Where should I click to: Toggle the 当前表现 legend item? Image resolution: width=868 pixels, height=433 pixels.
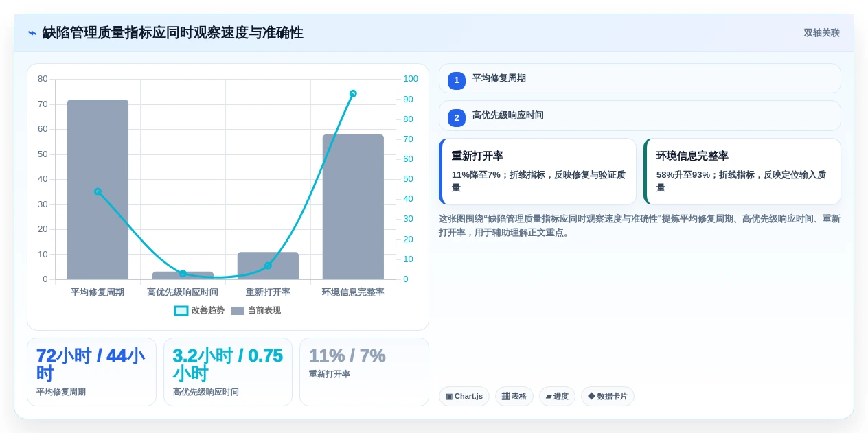click(x=256, y=311)
